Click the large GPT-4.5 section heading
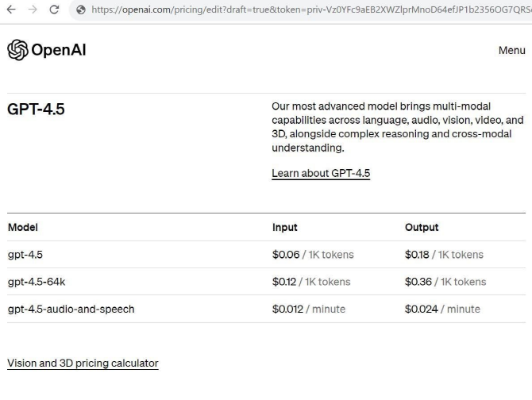This screenshot has height=400, width=532. [36, 110]
